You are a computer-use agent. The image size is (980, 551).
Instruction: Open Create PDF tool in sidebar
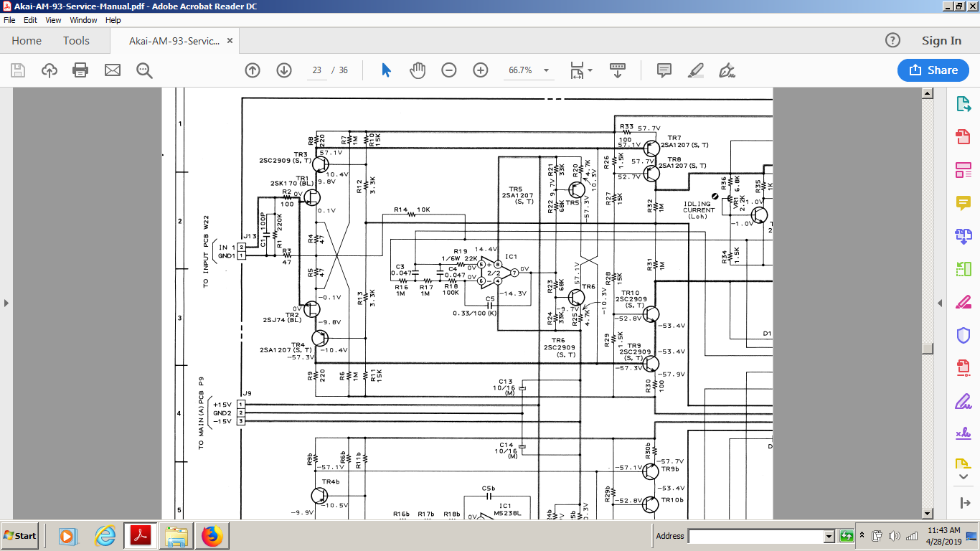coord(963,137)
